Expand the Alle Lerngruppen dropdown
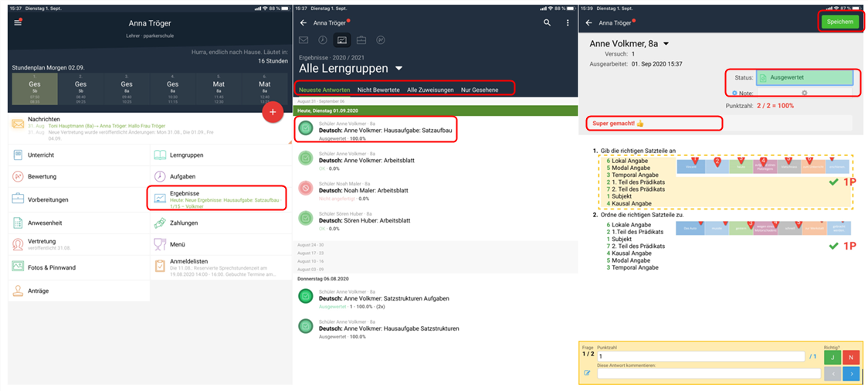Viewport: 868px width, 391px height. (399, 69)
